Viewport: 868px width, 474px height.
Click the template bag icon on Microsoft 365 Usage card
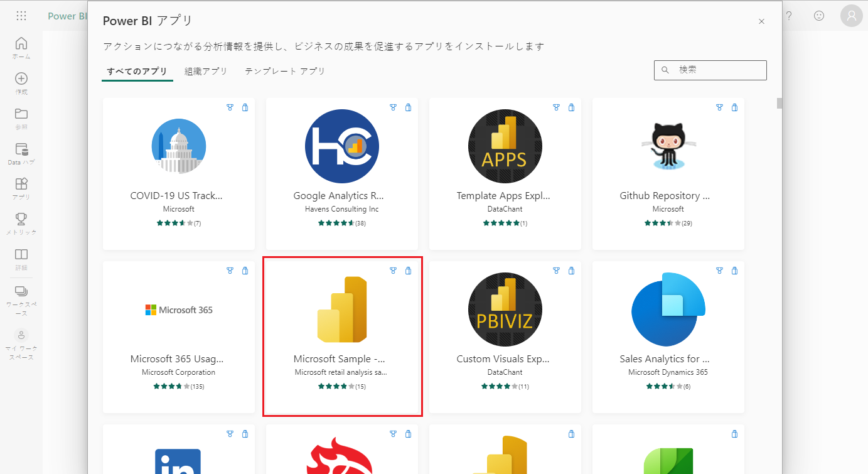pos(245,271)
